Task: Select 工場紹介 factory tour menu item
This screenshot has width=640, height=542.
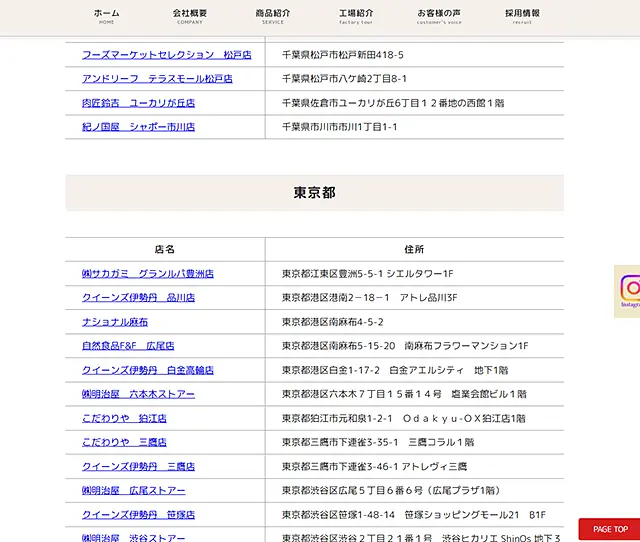Action: 356,16
